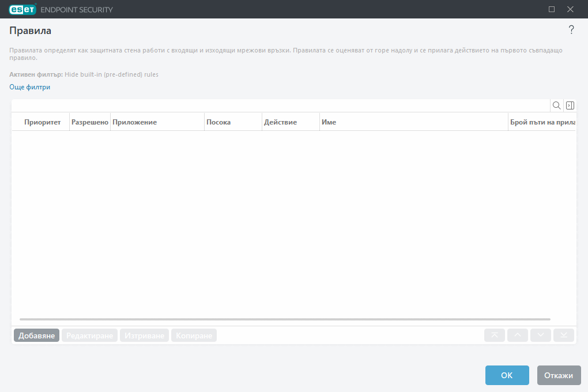Maximize the ESET rules window
588x392 pixels.
(552, 9)
